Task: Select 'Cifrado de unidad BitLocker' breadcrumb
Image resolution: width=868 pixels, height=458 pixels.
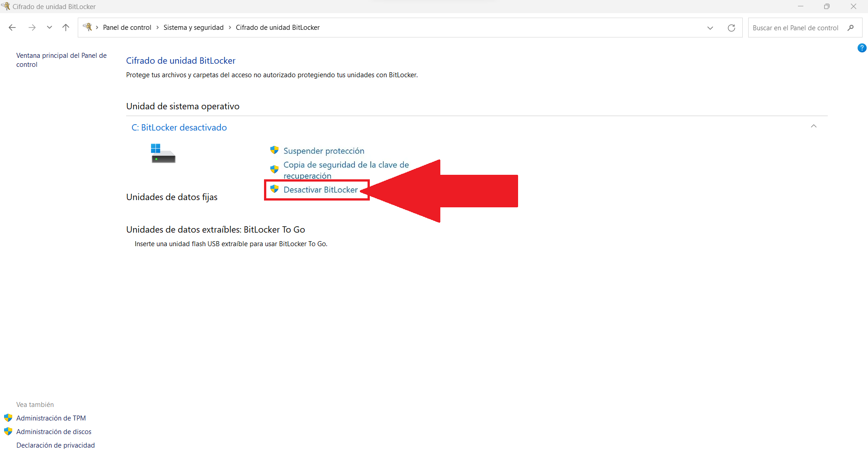Action: (x=278, y=28)
